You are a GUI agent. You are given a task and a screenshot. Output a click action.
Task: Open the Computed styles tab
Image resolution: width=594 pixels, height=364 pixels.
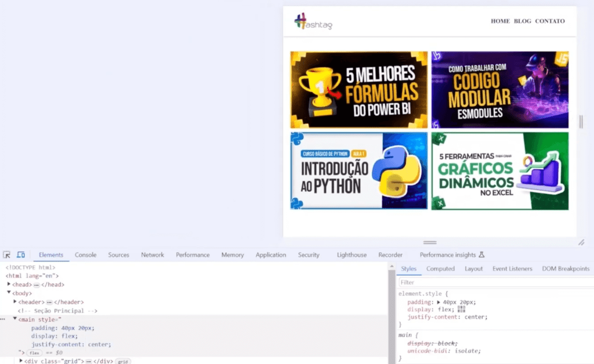tap(440, 268)
